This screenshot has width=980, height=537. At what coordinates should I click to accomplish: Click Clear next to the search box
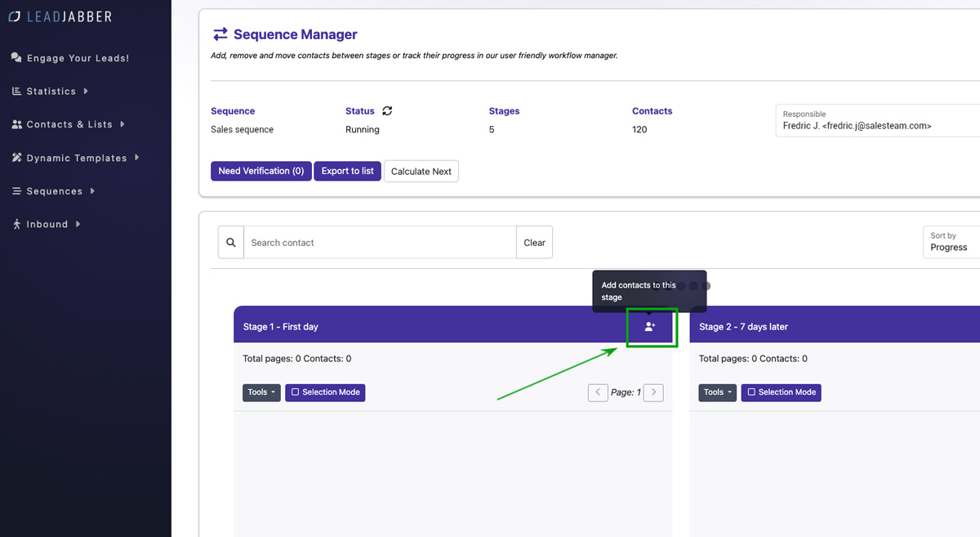534,243
